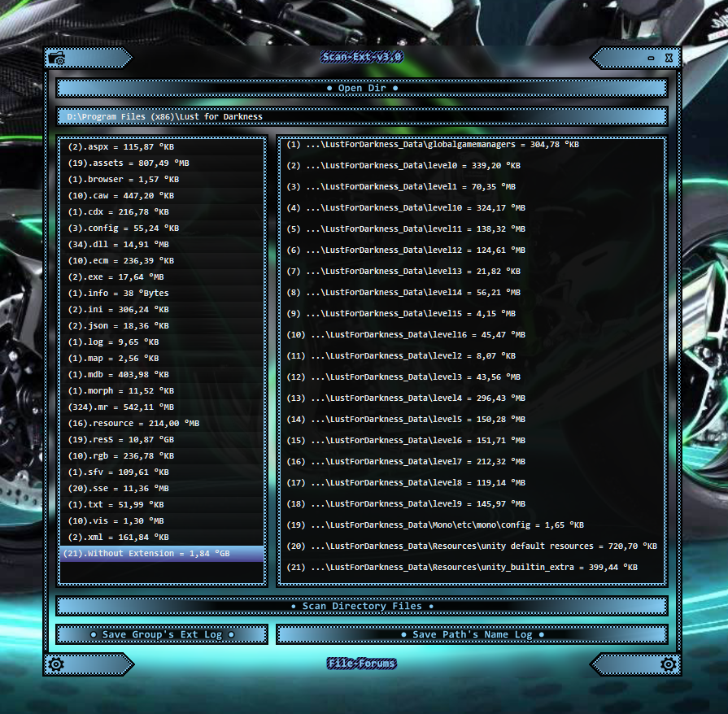Select the (10).caw extension row

coord(162,195)
